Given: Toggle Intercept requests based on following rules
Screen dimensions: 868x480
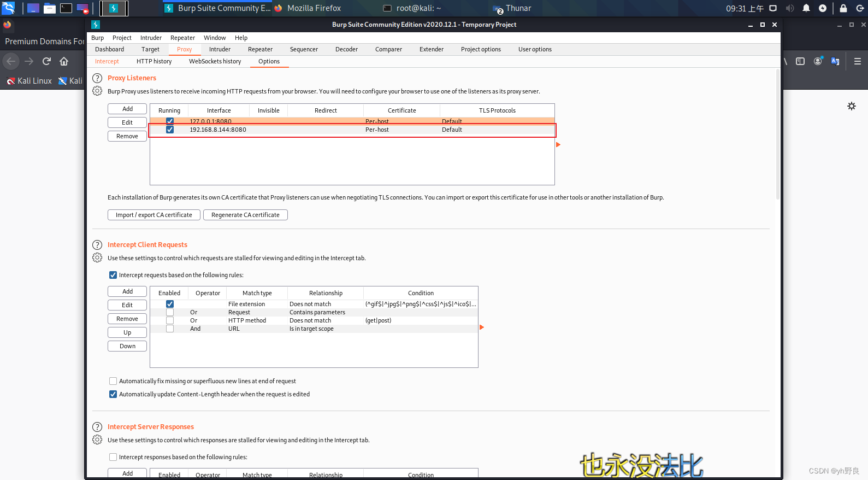Looking at the screenshot, I should tap(113, 275).
